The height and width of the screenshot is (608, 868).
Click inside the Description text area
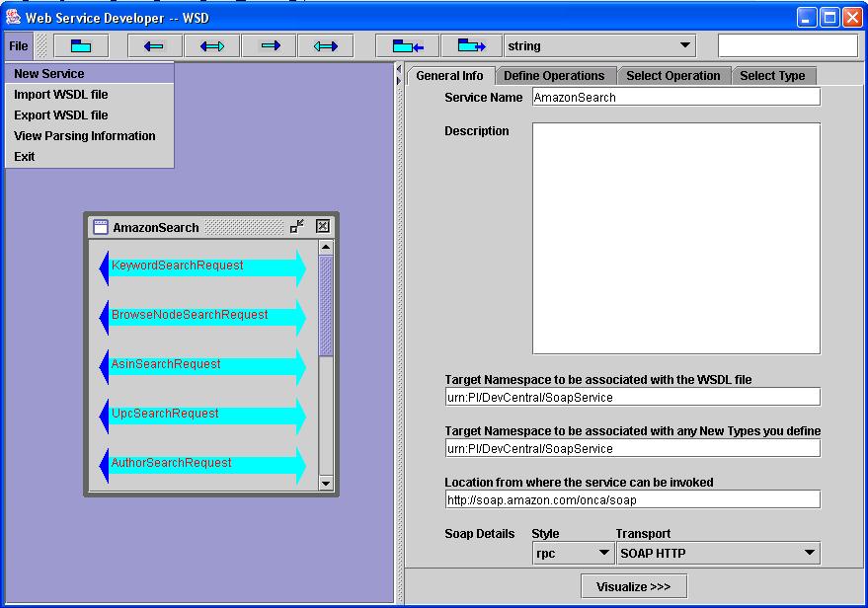(x=676, y=239)
